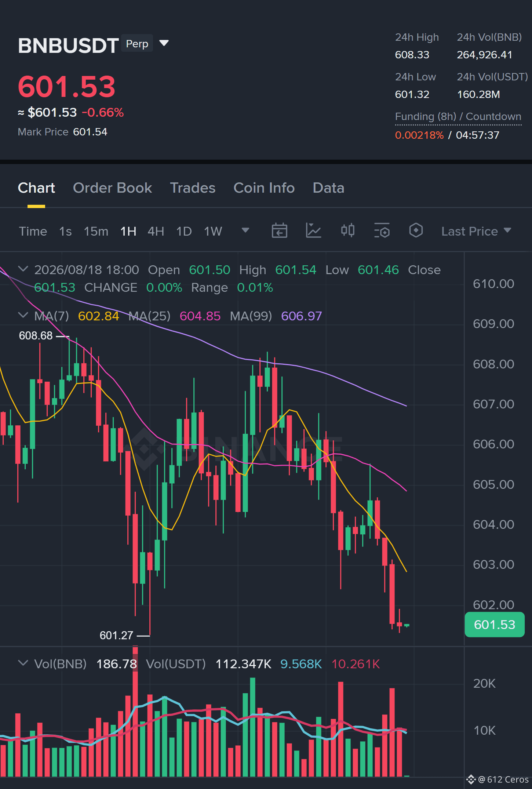
Task: Click the @ 612 Ceros watermark credit
Action: point(498,779)
